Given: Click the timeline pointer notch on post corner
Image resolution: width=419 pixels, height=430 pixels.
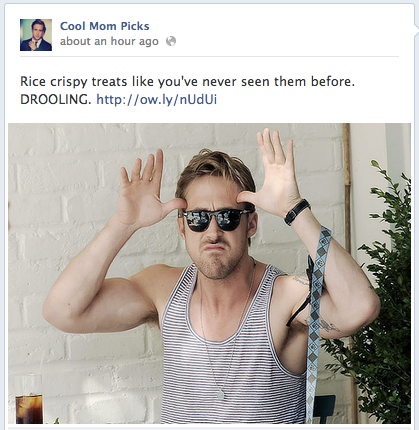Looking at the screenshot, I should point(416,31).
